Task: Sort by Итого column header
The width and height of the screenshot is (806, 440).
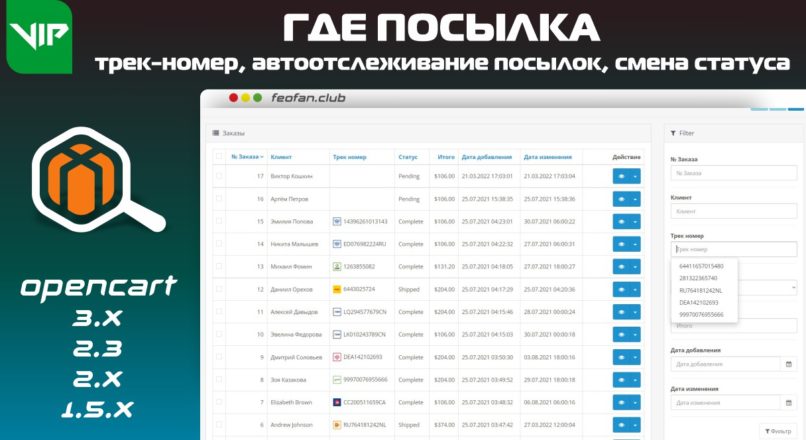Action: 446,157
